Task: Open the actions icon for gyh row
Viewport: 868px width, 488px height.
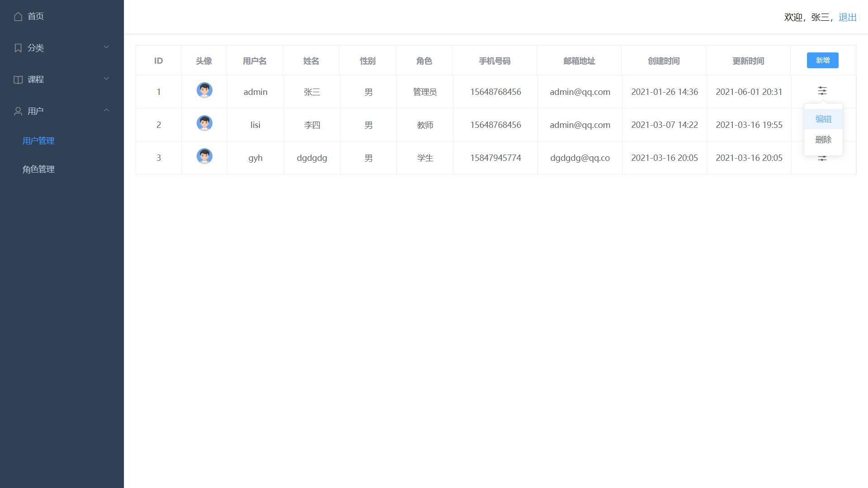Action: click(822, 159)
